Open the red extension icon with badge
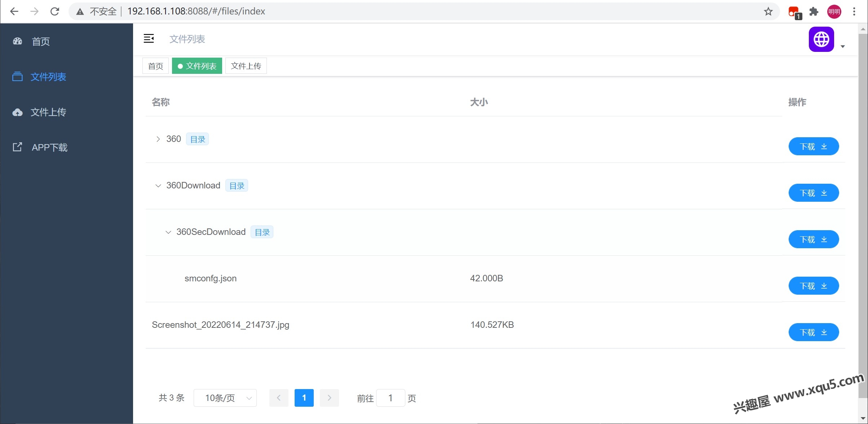The height and width of the screenshot is (424, 868). point(794,13)
